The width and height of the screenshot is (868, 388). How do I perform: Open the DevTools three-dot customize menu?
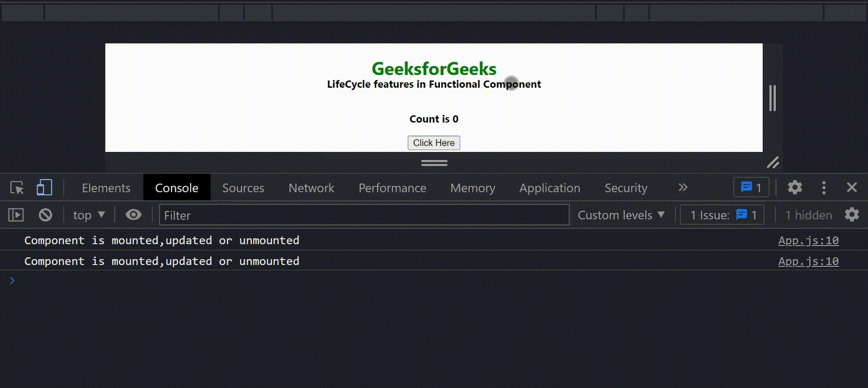pyautogui.click(x=824, y=188)
